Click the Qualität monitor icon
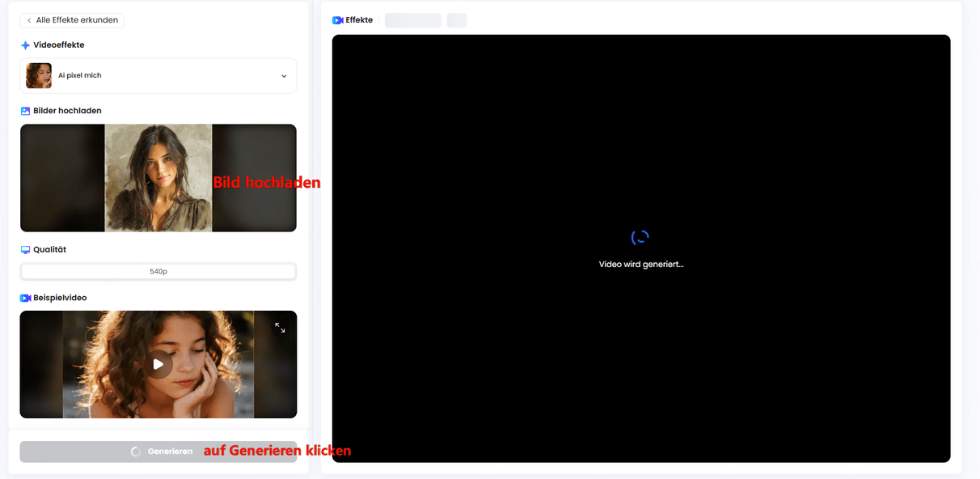Image resolution: width=980 pixels, height=479 pixels. (25, 250)
